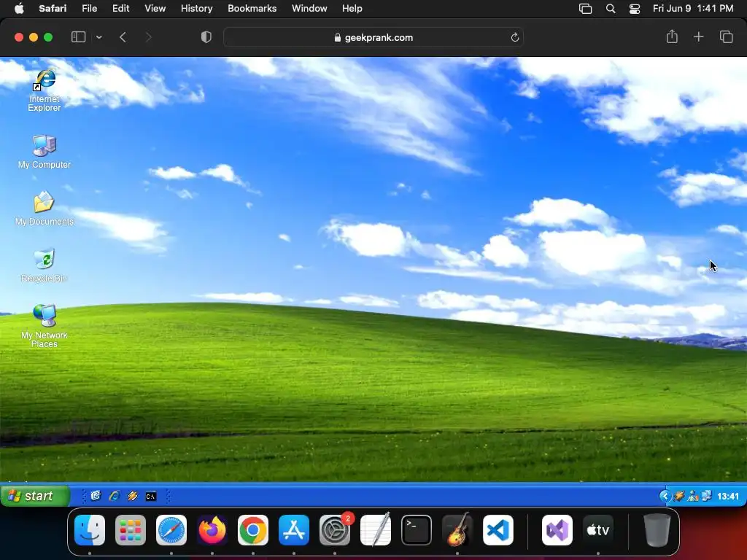Open the Safari application menu

[x=53, y=8]
